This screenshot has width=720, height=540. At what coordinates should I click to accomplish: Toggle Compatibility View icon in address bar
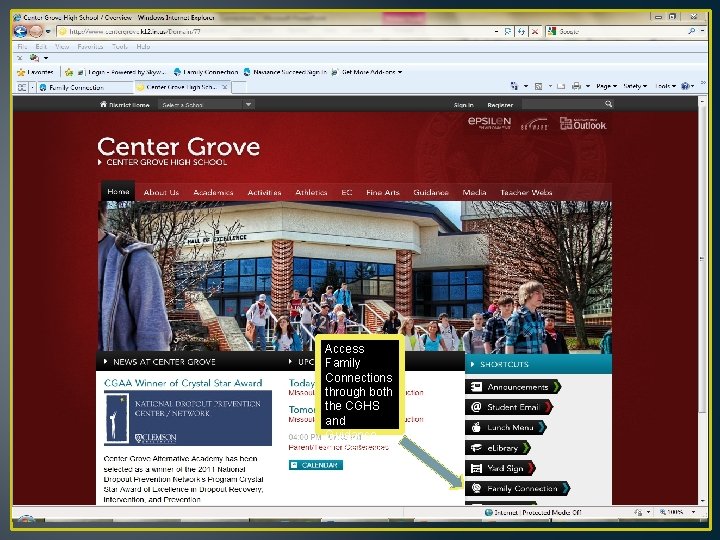[x=508, y=31]
